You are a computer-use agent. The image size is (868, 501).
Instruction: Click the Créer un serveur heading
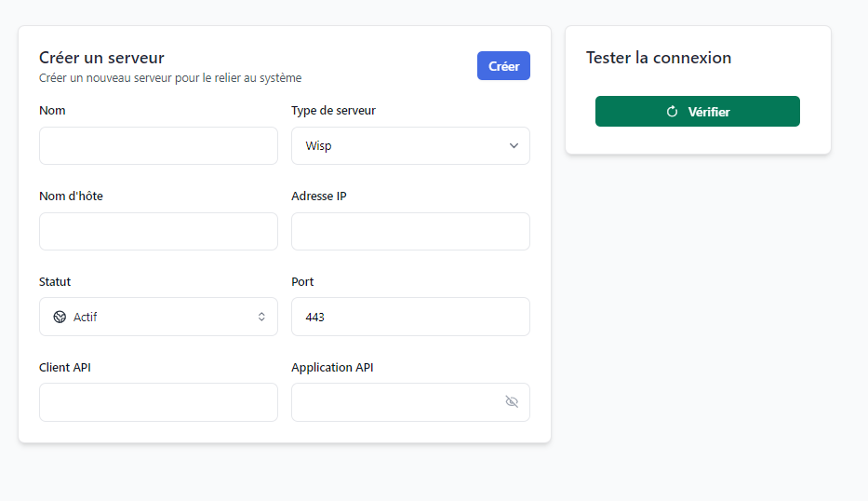coord(101,58)
